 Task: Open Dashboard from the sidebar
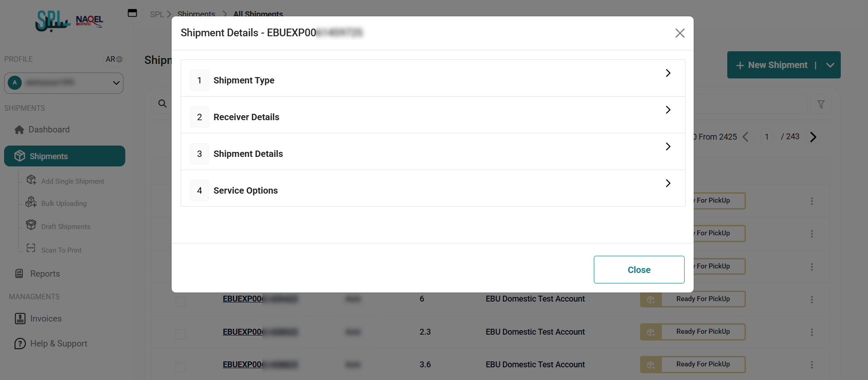tap(49, 130)
